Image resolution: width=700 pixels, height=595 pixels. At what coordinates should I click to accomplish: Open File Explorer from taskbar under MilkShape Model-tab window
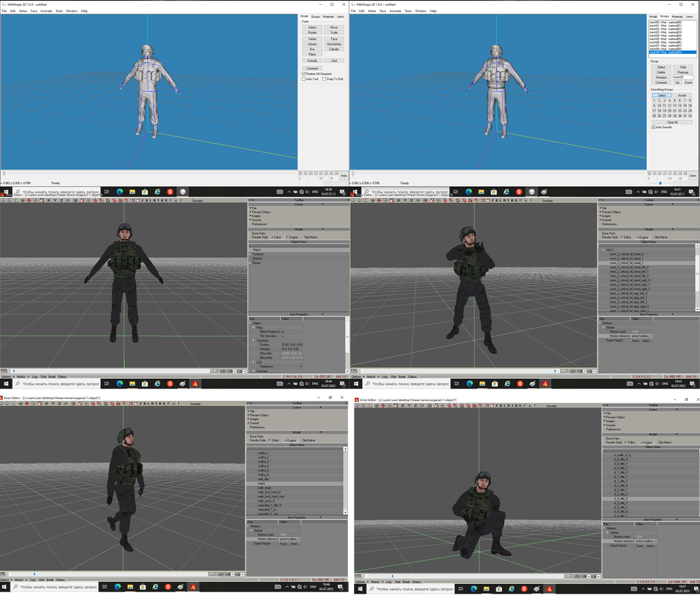click(132, 192)
